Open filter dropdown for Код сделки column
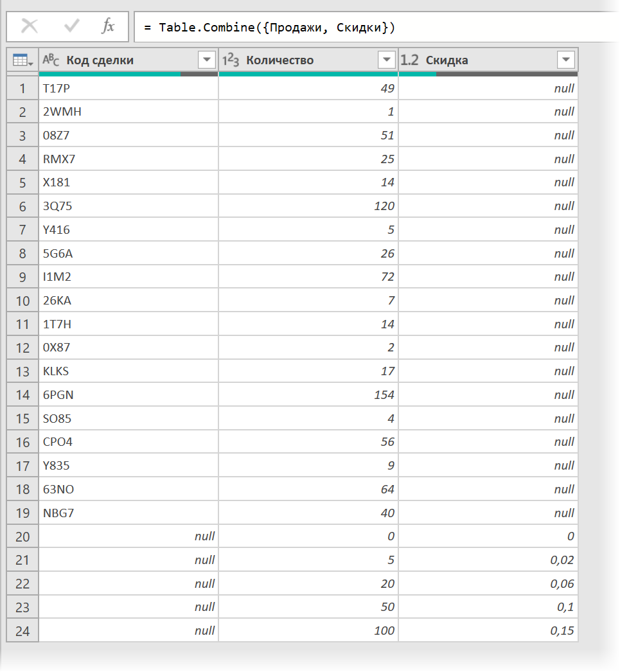The height and width of the screenshot is (672, 620). tap(206, 60)
